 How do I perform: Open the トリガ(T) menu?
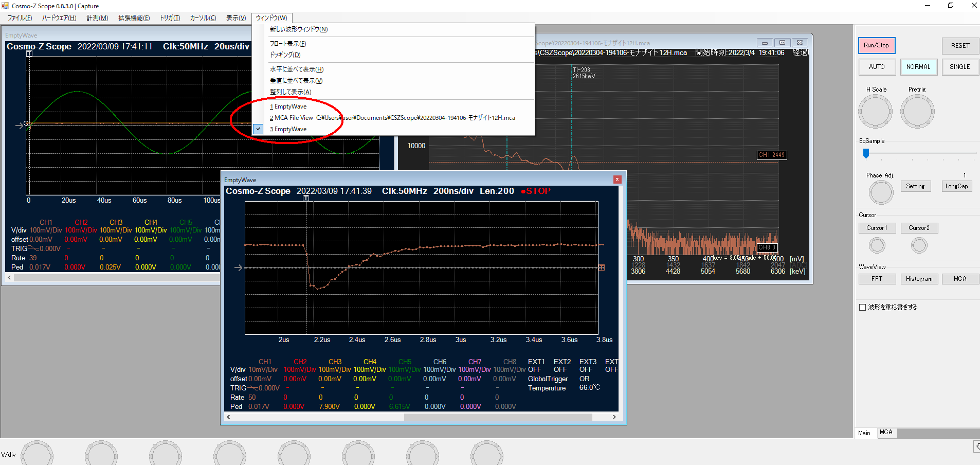tap(170, 18)
